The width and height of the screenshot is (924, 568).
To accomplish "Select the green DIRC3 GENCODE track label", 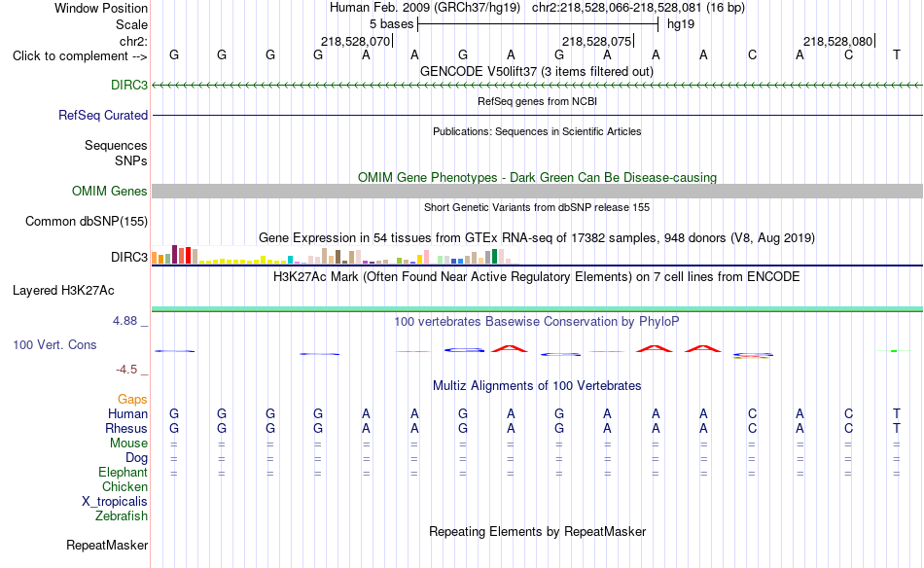I will pos(129,85).
